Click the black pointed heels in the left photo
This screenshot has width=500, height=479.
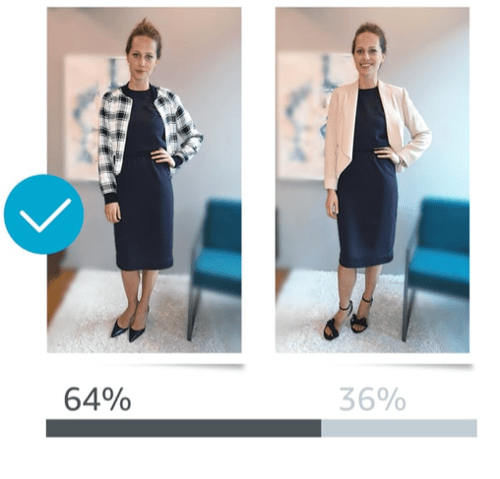pyautogui.click(x=130, y=327)
